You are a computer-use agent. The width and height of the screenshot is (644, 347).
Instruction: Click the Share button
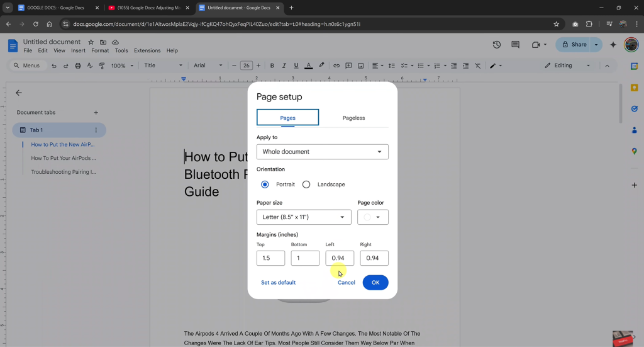pyautogui.click(x=574, y=45)
